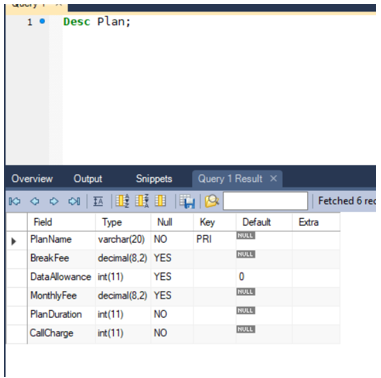Switch to the Overview tab
Viewport: 381px width, 378px height.
[32, 179]
